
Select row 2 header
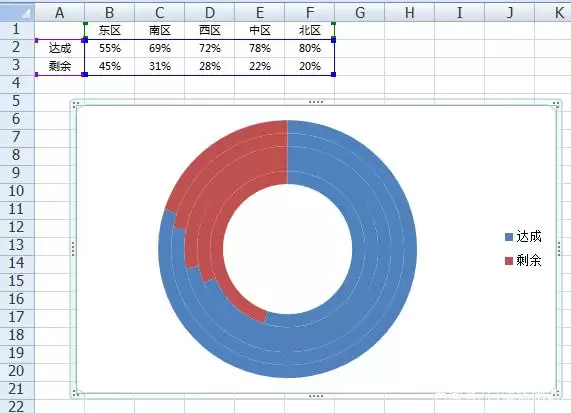17,48
